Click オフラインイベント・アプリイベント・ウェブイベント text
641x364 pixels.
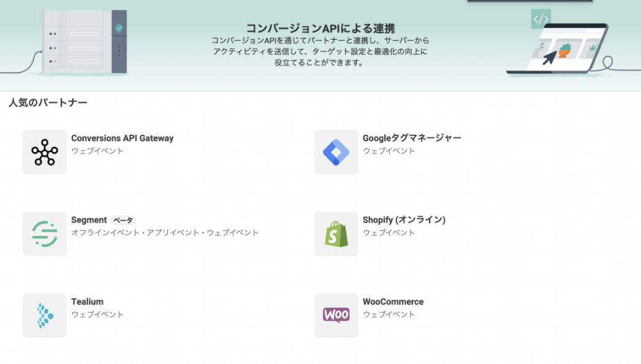(x=165, y=233)
